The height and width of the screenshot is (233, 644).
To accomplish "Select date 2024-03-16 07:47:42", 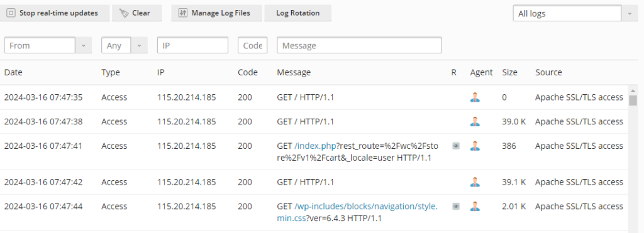I will point(43,182).
